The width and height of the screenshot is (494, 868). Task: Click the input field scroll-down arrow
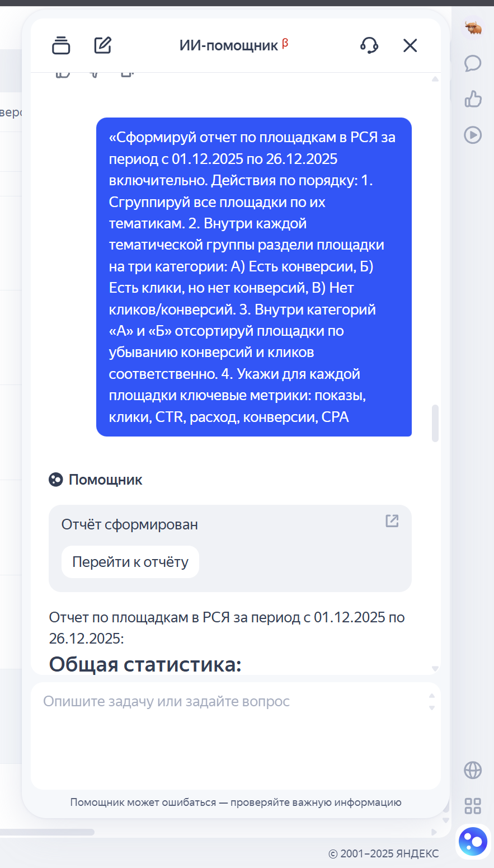pos(431,708)
